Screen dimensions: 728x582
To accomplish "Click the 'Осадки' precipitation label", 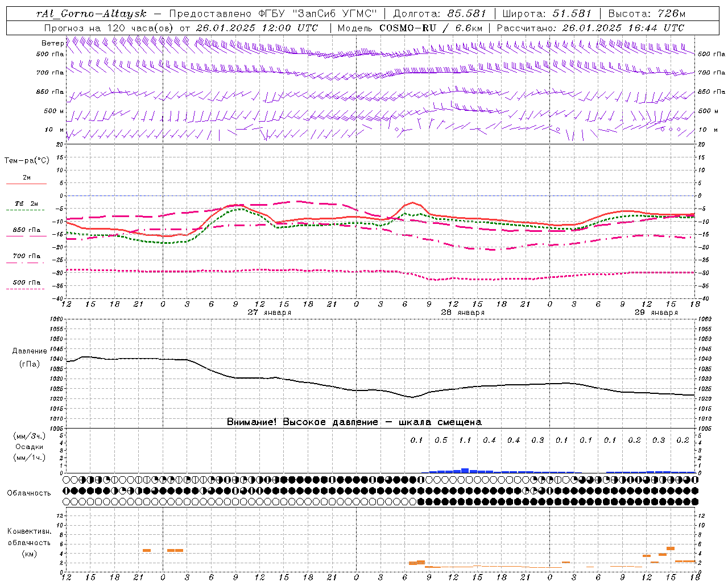I will coord(29,447).
